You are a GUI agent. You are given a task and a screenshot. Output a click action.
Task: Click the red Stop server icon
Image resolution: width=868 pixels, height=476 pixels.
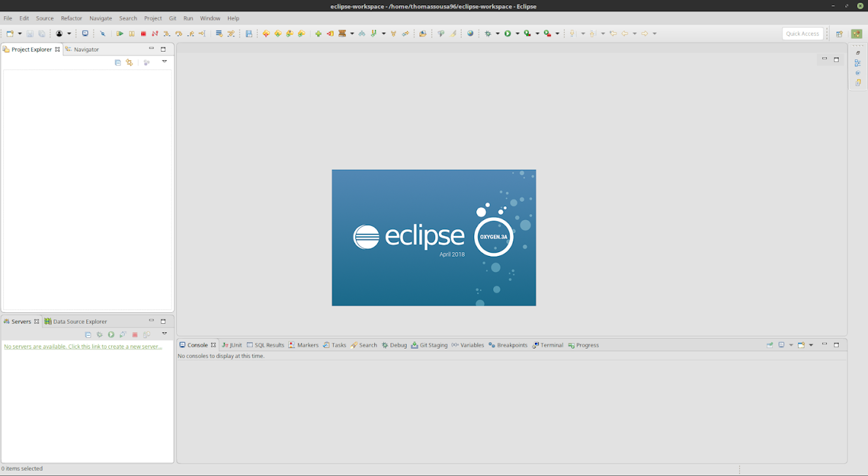[x=135, y=335]
